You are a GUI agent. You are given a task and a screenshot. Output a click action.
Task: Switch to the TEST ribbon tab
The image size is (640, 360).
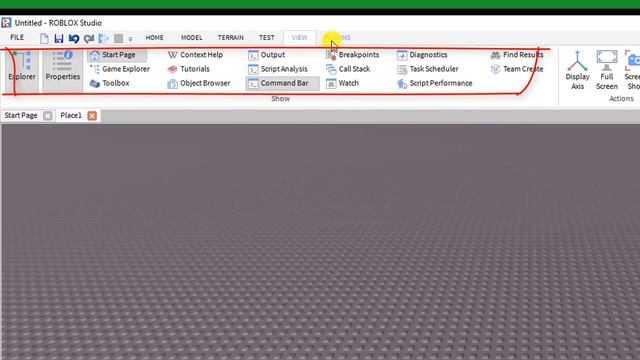[x=267, y=38]
